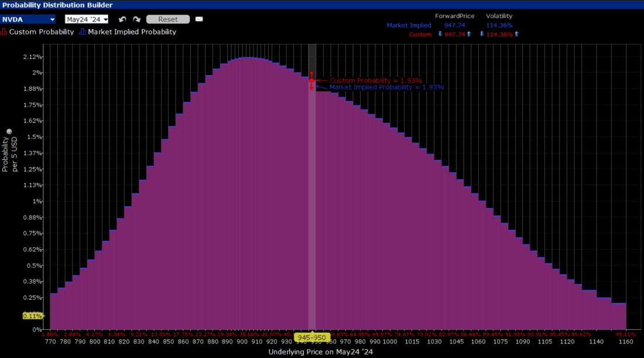Click the yellow 0.11% axis marker
This screenshot has height=358, width=644.
coord(32,315)
